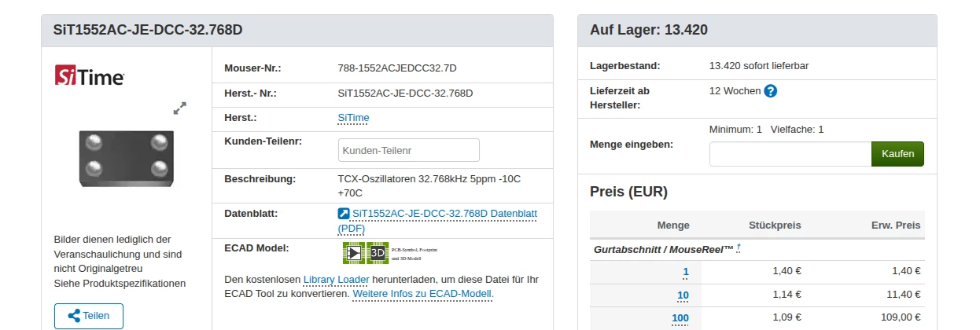Click the 11,40 € extended price
980x330 pixels.
(903, 295)
